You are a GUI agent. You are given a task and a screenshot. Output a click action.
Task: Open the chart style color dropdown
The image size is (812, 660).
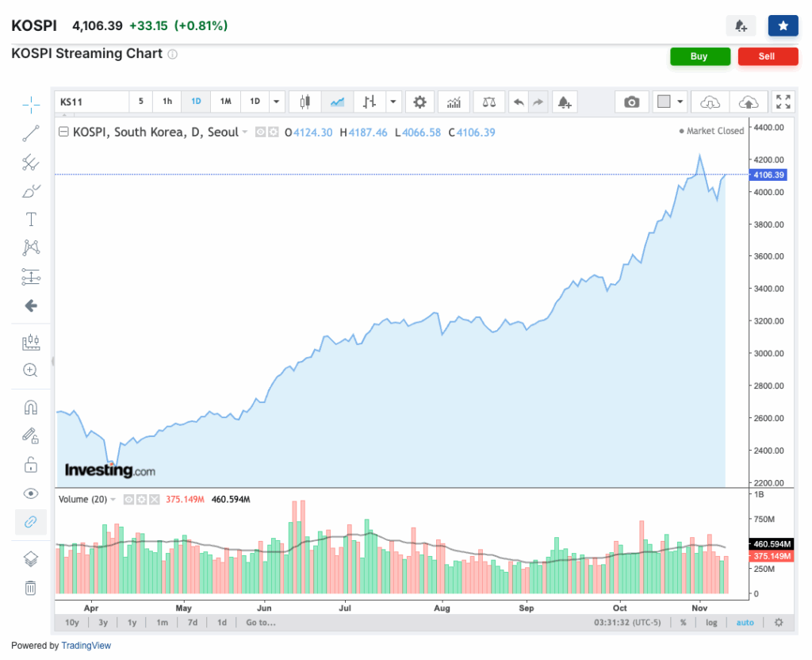click(680, 102)
